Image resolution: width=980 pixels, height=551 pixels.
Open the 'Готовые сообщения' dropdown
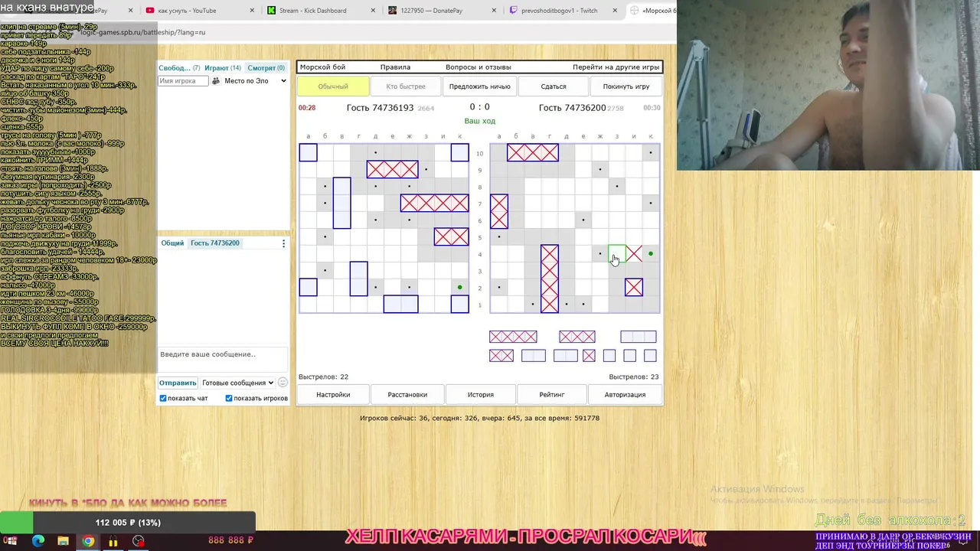point(238,383)
